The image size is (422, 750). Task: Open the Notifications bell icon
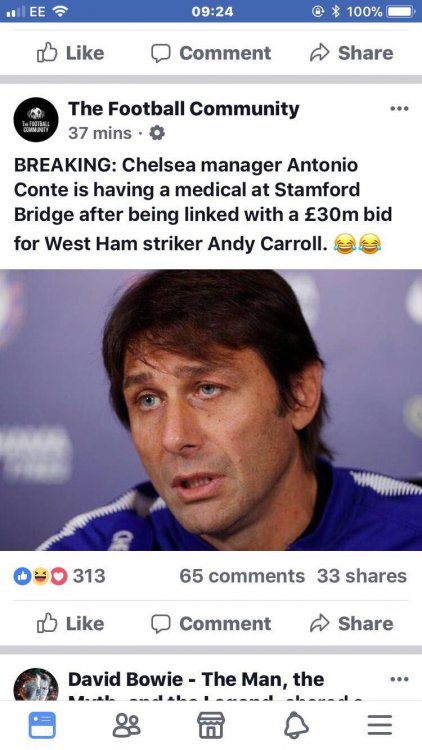(x=296, y=725)
